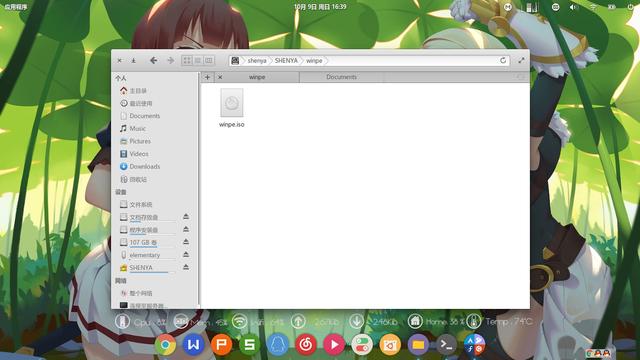Eject the 107 GB volume
The width and height of the screenshot is (640, 360).
click(x=186, y=242)
